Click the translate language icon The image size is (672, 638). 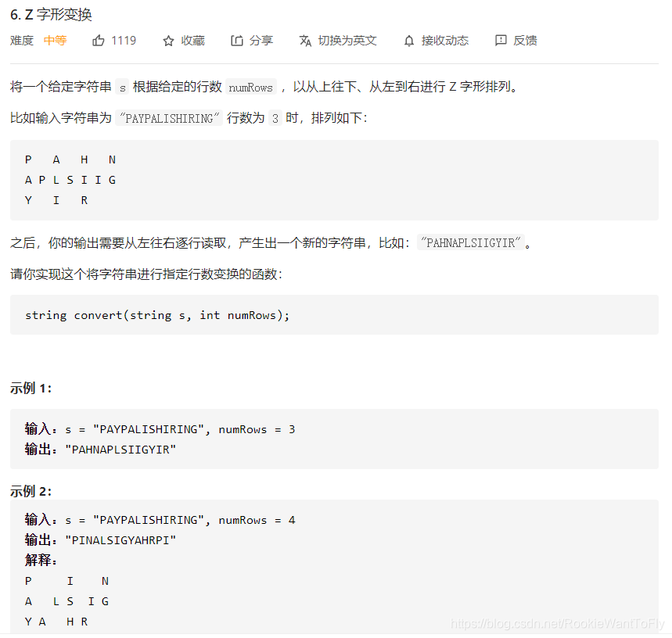[305, 41]
